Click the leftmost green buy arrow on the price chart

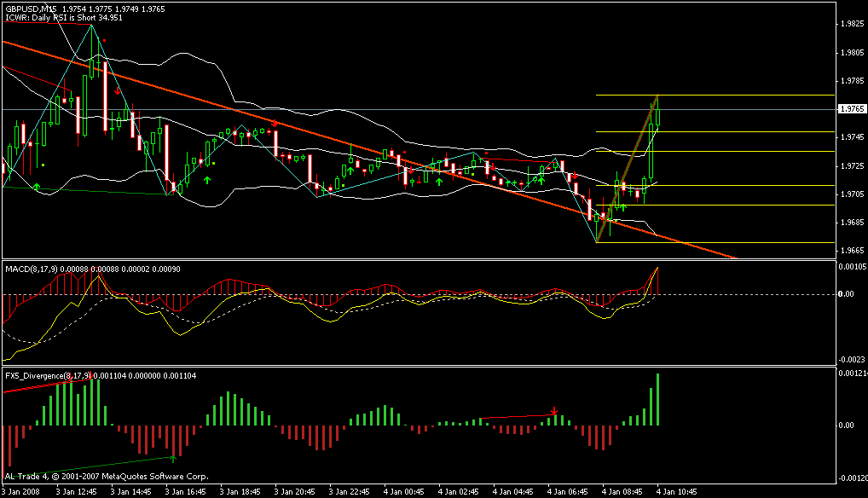(x=37, y=186)
